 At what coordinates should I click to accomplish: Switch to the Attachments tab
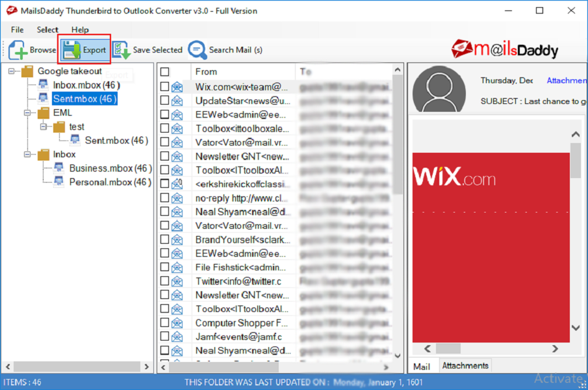coord(465,365)
